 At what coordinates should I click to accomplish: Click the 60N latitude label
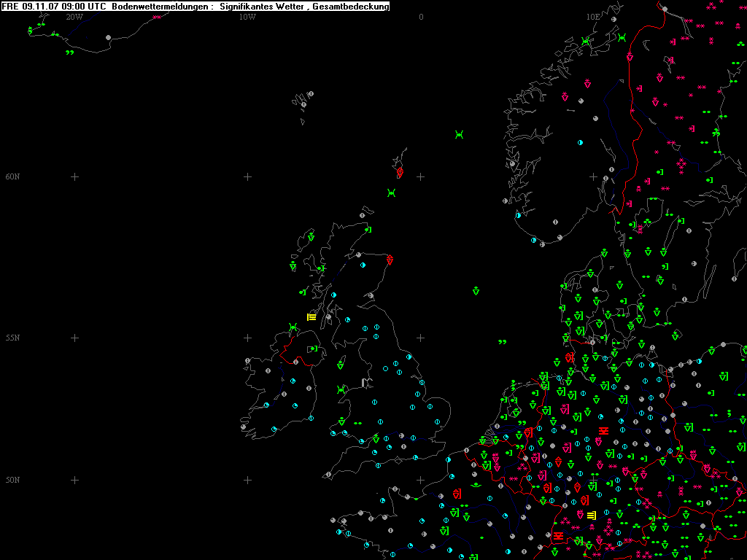[12, 176]
